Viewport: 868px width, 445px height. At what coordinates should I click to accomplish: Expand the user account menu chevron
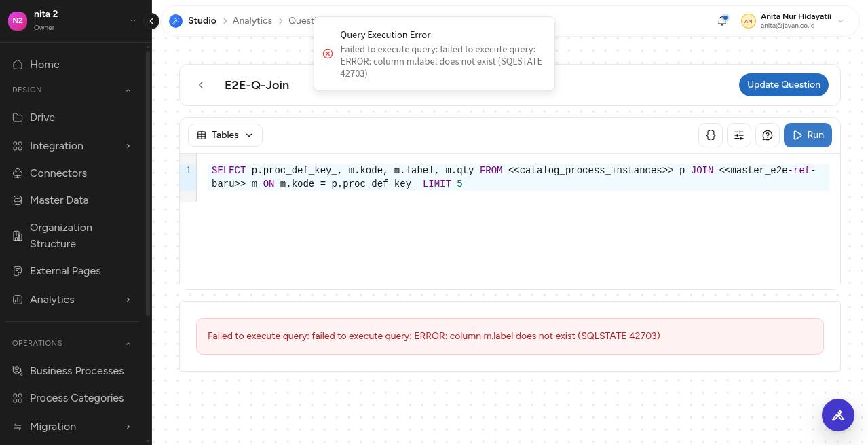pos(841,21)
